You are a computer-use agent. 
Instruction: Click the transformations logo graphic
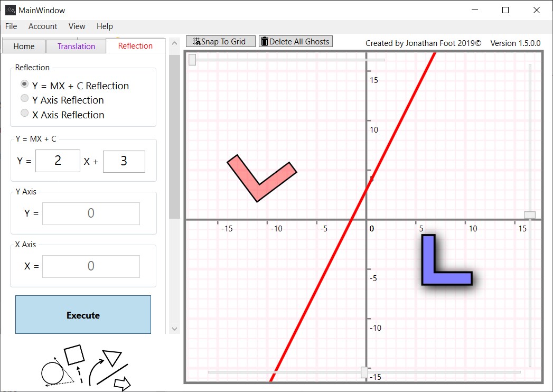(86, 367)
